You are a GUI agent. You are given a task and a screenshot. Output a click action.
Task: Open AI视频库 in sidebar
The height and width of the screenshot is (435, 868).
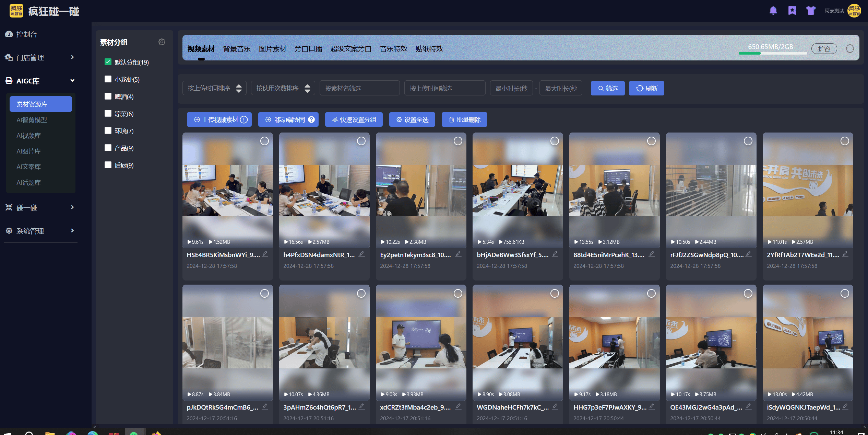(29, 136)
